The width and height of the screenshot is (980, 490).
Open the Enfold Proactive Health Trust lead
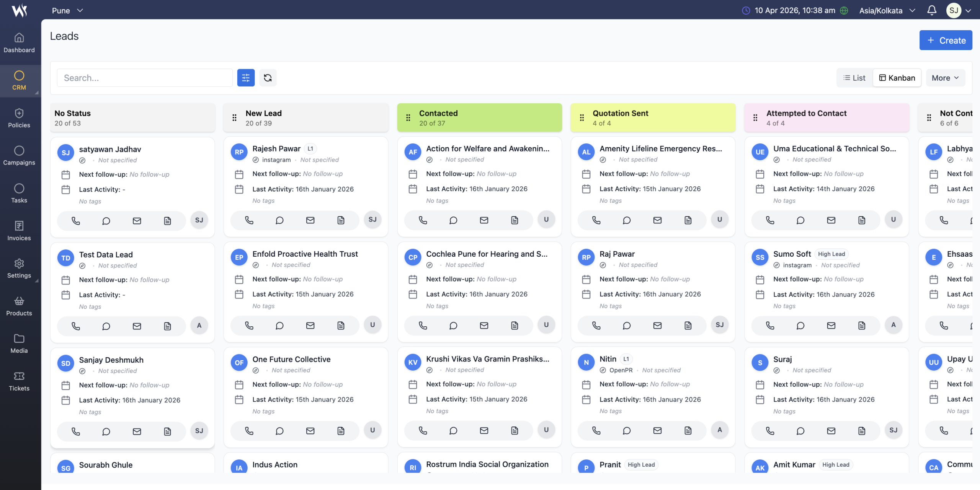point(305,254)
